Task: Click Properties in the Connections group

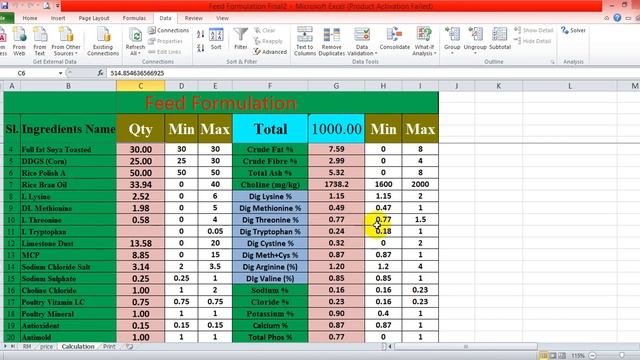Action: pyautogui.click(x=165, y=41)
